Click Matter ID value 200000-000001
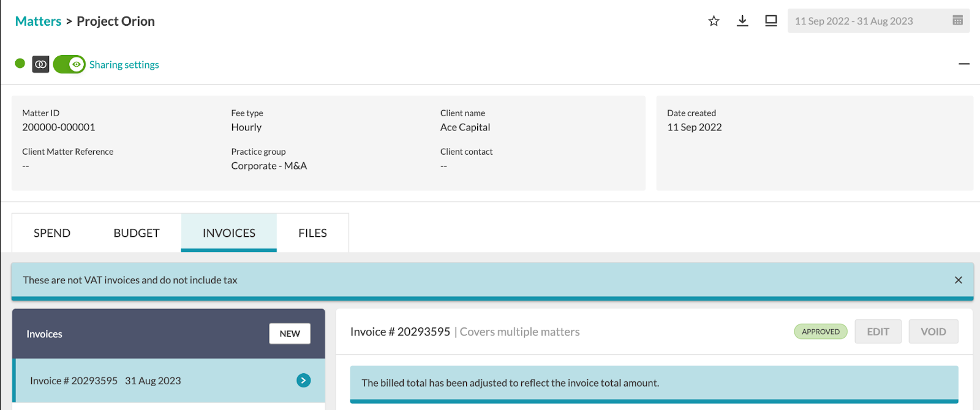The image size is (980, 410). click(59, 127)
